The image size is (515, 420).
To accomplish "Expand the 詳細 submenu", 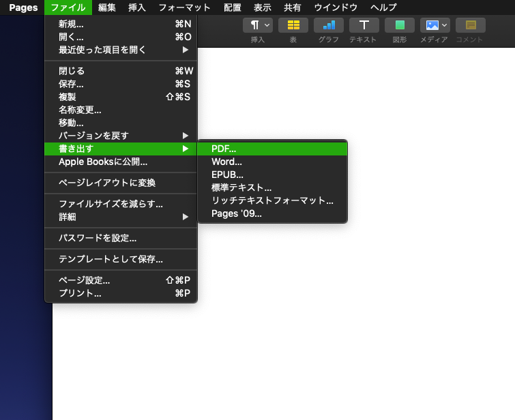I will (121, 217).
